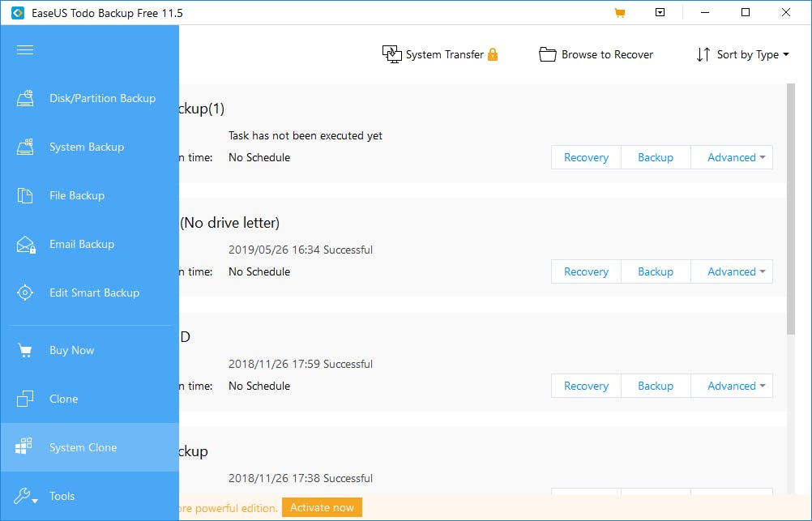Image resolution: width=812 pixels, height=521 pixels.
Task: Click '2019/05/26 16:34 Successful' status text
Action: (301, 250)
